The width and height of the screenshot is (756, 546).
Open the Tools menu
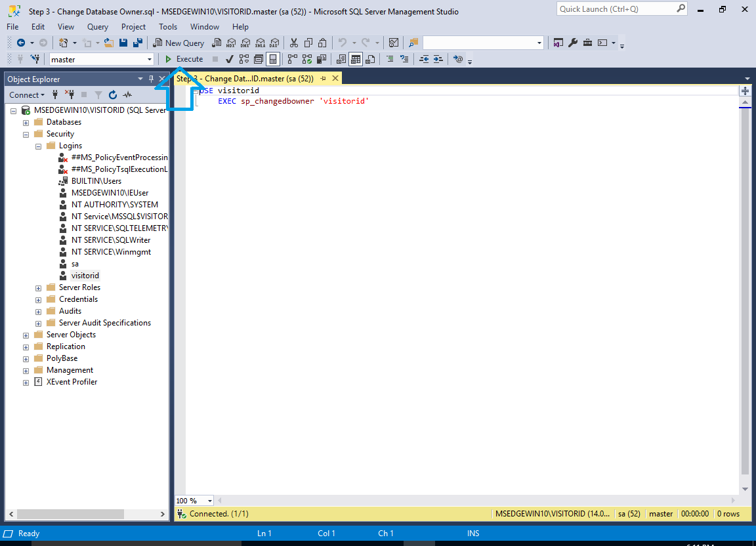point(168,27)
